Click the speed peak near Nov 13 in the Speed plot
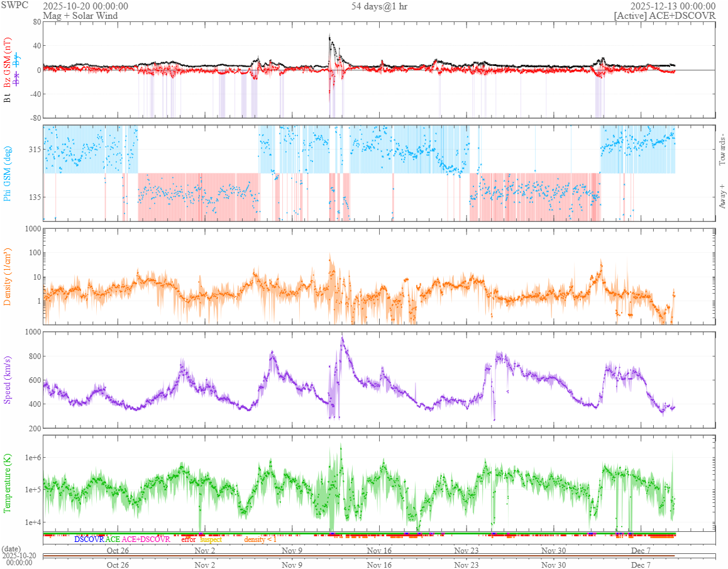The image size is (728, 569). click(x=342, y=339)
